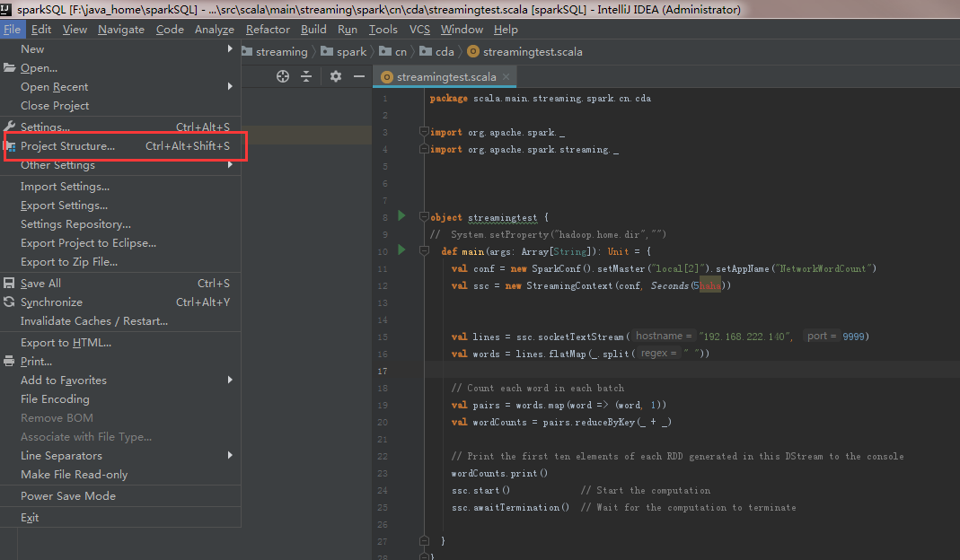Open the VCS menu
This screenshot has height=560, width=960.
pos(419,30)
